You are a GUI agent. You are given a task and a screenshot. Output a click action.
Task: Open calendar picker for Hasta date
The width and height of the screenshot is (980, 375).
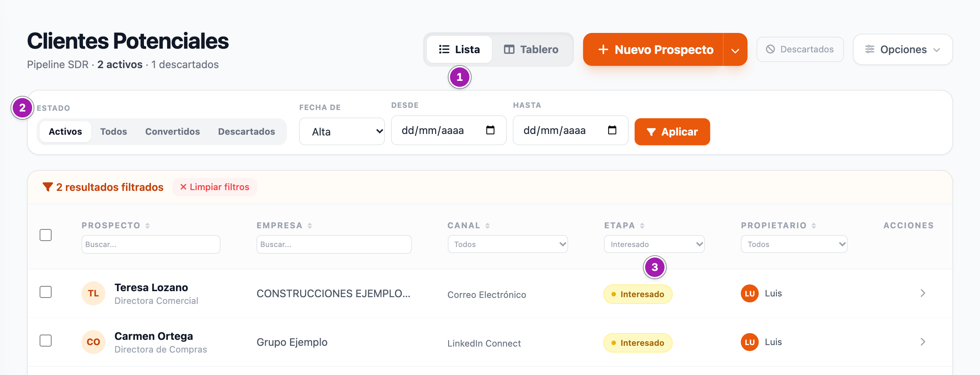pyautogui.click(x=612, y=130)
